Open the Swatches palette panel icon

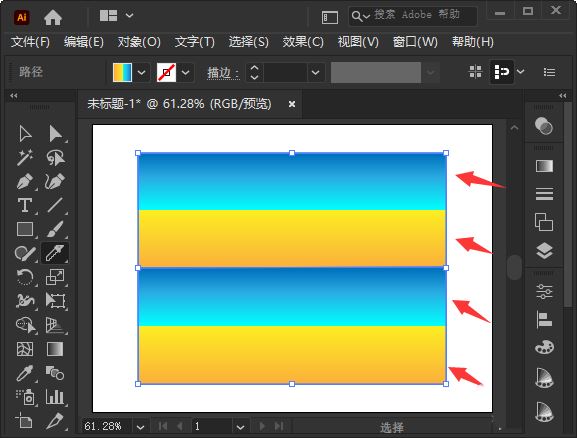[544, 347]
